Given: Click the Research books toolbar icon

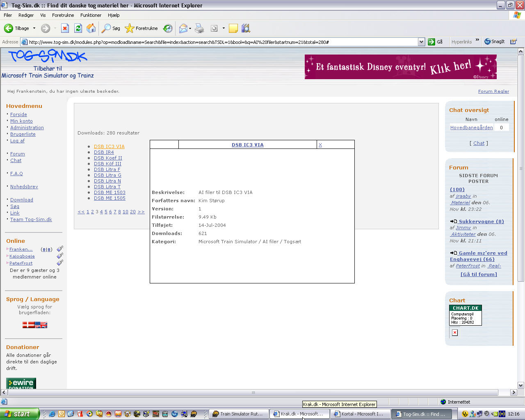Looking at the screenshot, I should (x=246, y=28).
